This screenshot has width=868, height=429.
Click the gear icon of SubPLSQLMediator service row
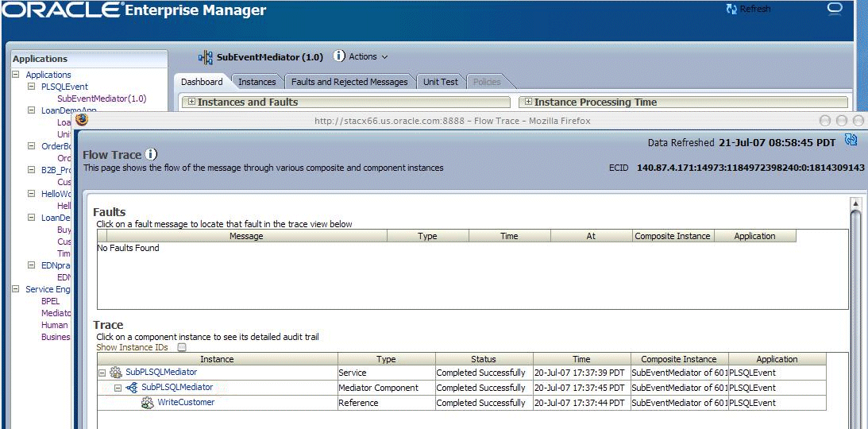pos(116,373)
